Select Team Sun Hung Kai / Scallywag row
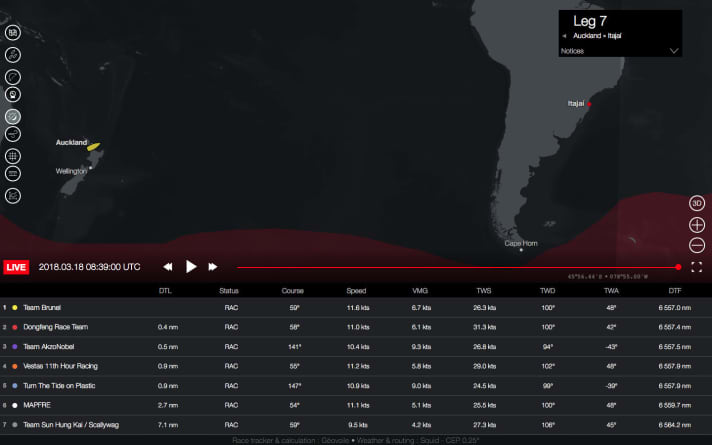The image size is (712, 445). [x=356, y=425]
